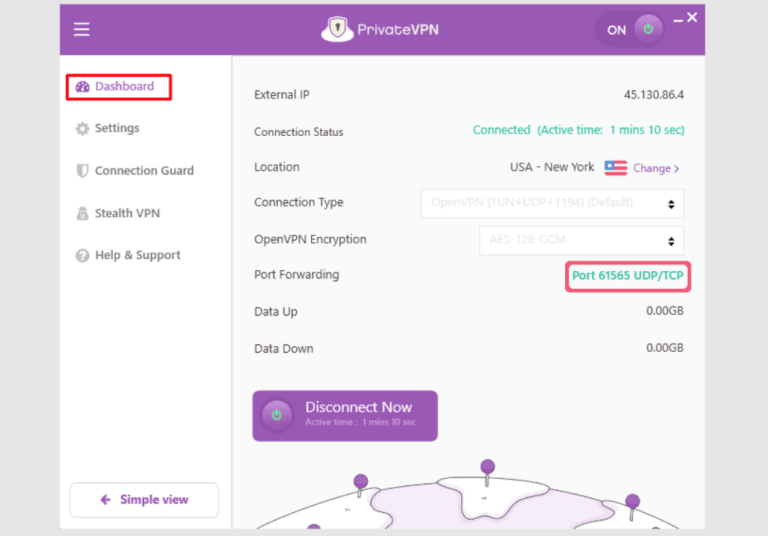This screenshot has height=536, width=768.
Task: Click the External IP label
Action: pyautogui.click(x=282, y=95)
